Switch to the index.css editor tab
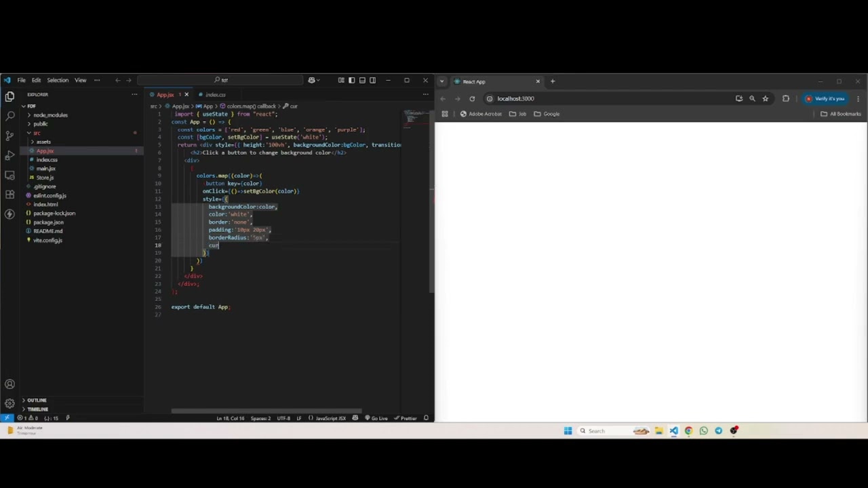The width and height of the screenshot is (868, 488). pos(215,95)
